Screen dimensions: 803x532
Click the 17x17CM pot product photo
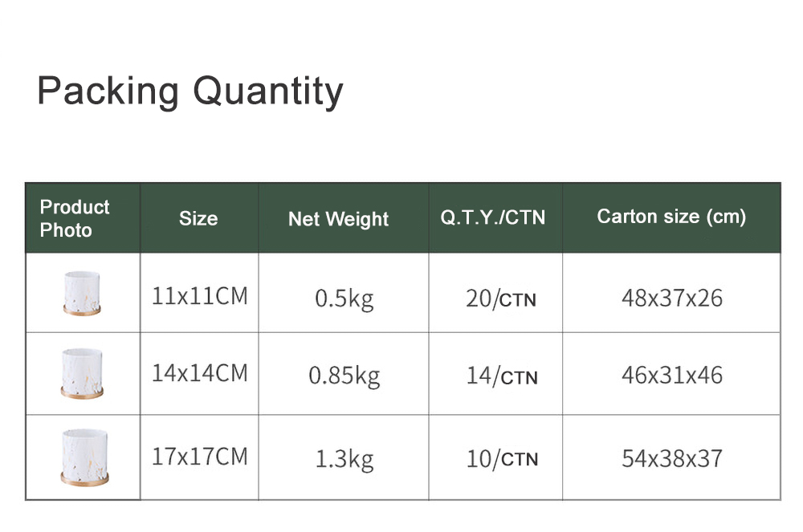[84, 457]
